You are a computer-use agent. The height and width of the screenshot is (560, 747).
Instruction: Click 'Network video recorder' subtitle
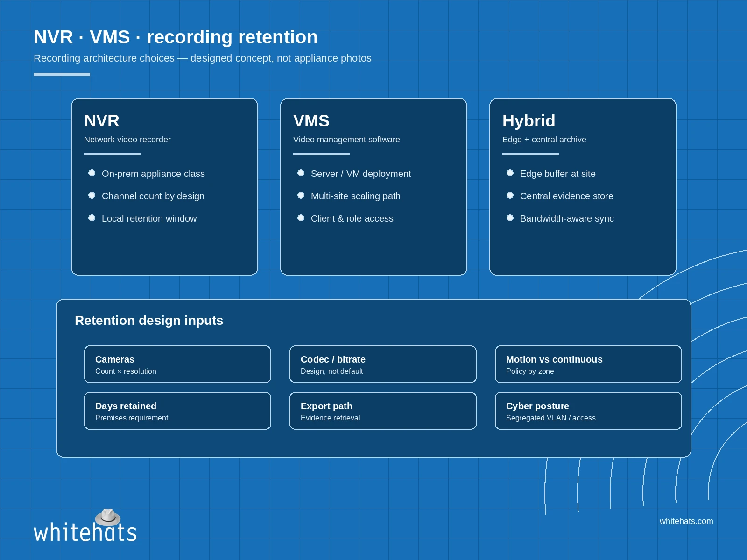point(127,140)
